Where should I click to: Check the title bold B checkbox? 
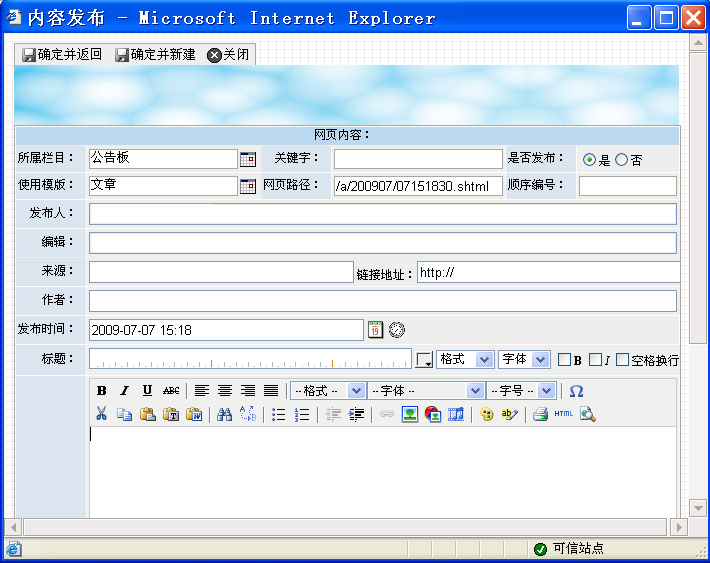point(564,360)
